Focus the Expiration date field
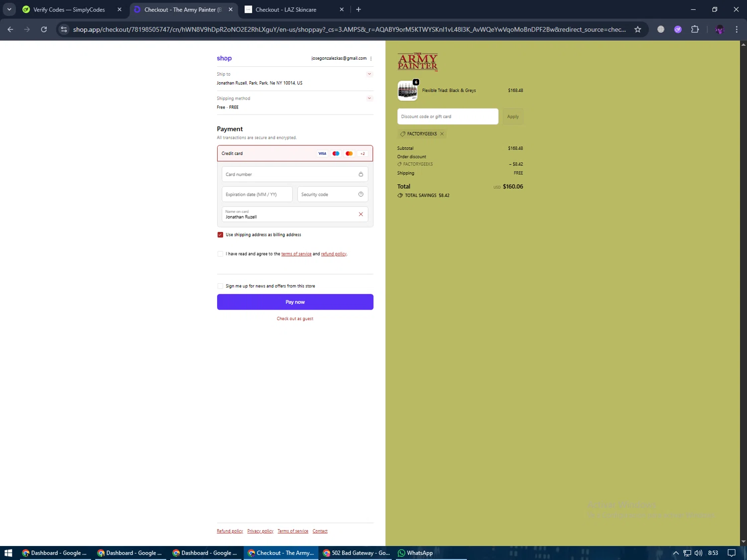This screenshot has height=560, width=747. pyautogui.click(x=257, y=194)
